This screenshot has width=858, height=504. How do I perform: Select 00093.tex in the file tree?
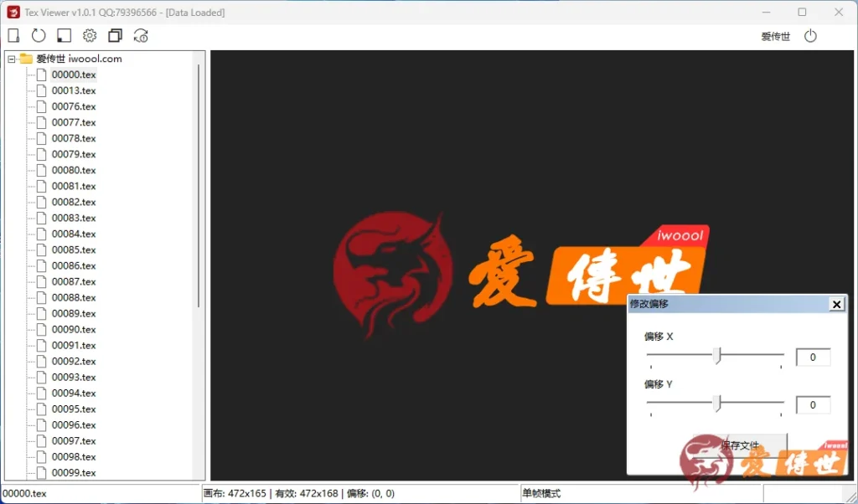tap(74, 377)
